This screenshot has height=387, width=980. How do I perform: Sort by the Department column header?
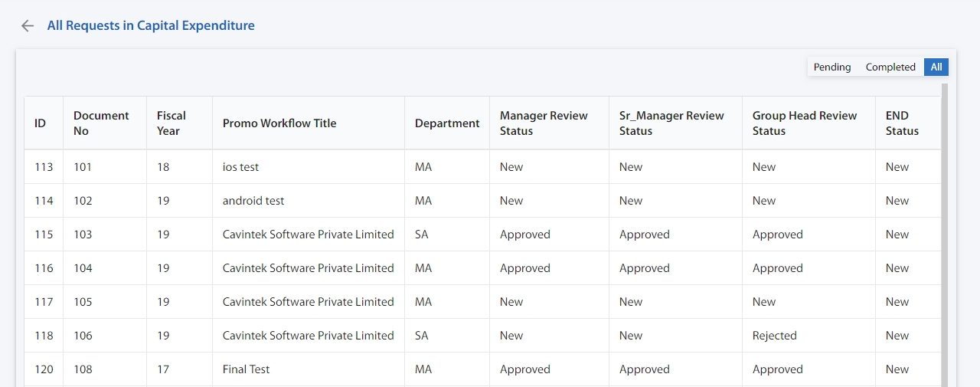[x=447, y=123]
